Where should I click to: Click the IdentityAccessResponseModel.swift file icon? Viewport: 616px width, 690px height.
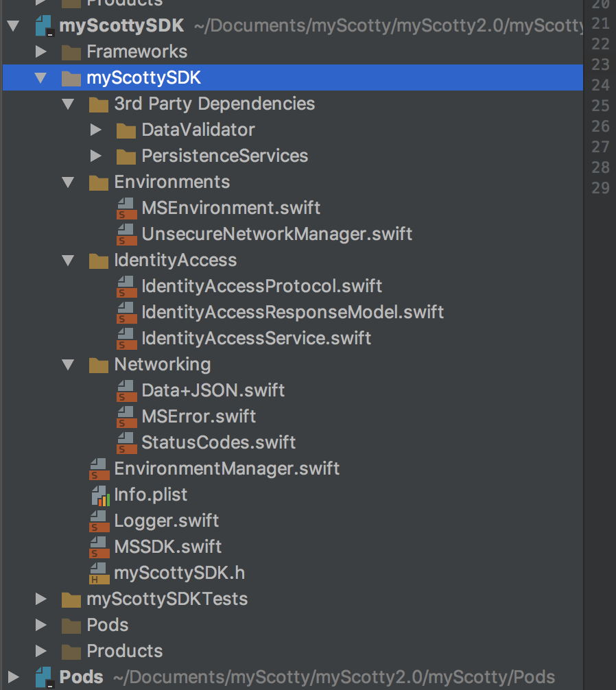click(x=126, y=313)
